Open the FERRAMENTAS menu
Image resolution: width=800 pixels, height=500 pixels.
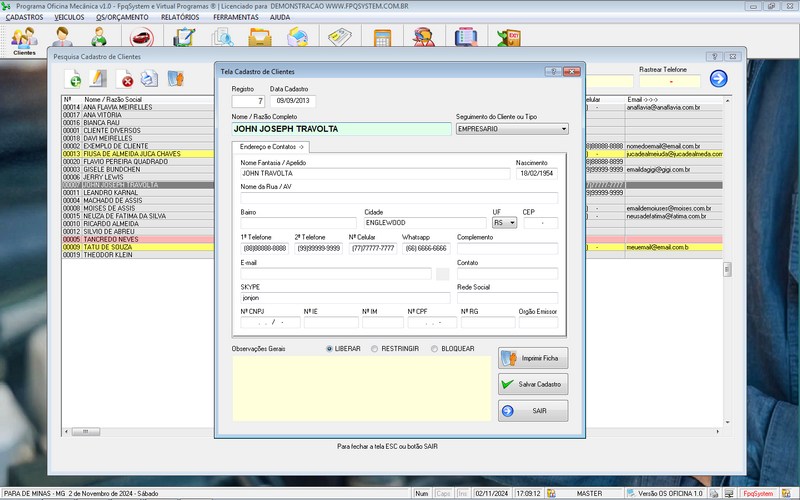235,17
